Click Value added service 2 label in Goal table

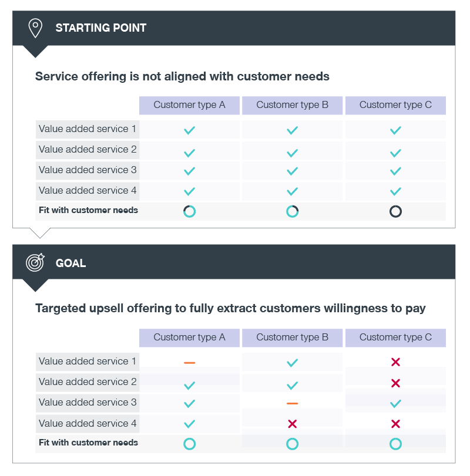click(x=88, y=382)
